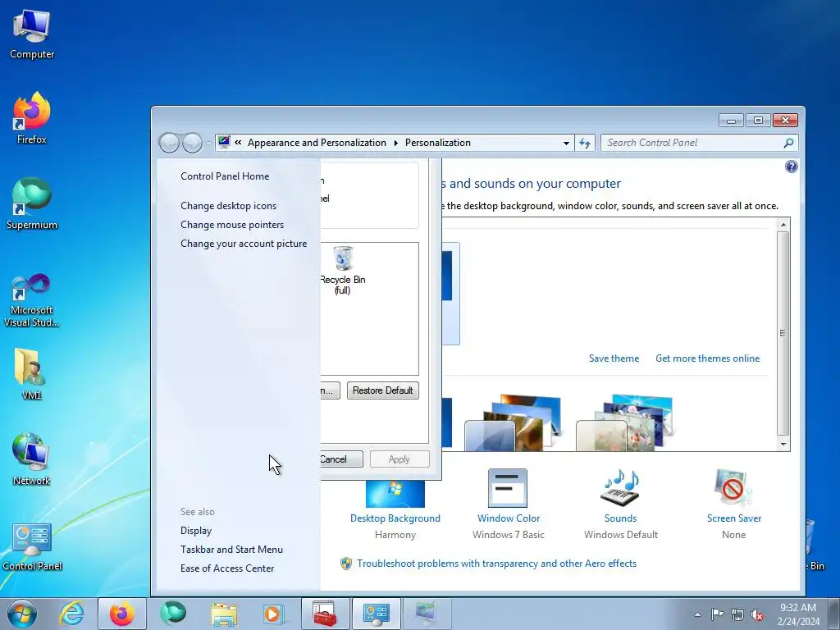This screenshot has height=630, width=840.
Task: Click the theme list scroll up arrow
Action: coord(783,225)
